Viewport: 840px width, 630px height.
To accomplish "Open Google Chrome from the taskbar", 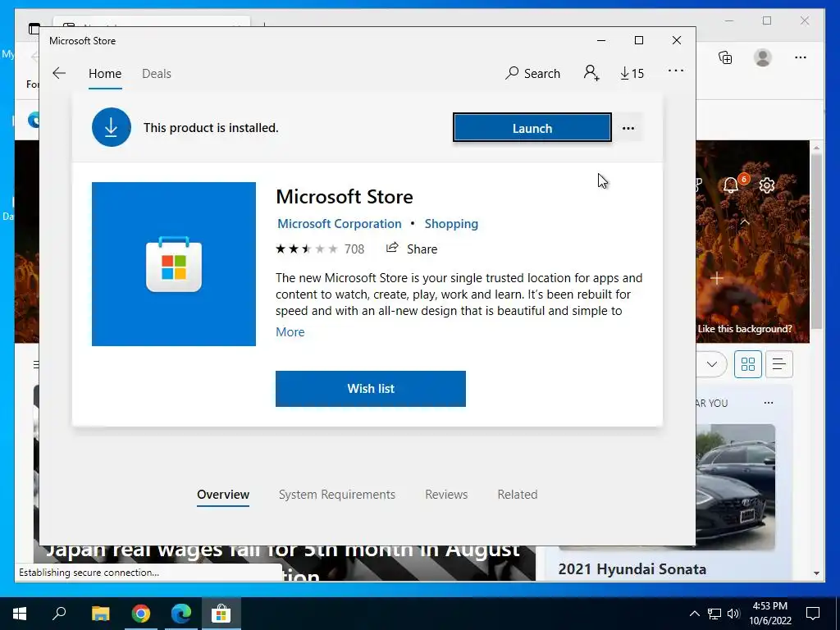I will [141, 614].
